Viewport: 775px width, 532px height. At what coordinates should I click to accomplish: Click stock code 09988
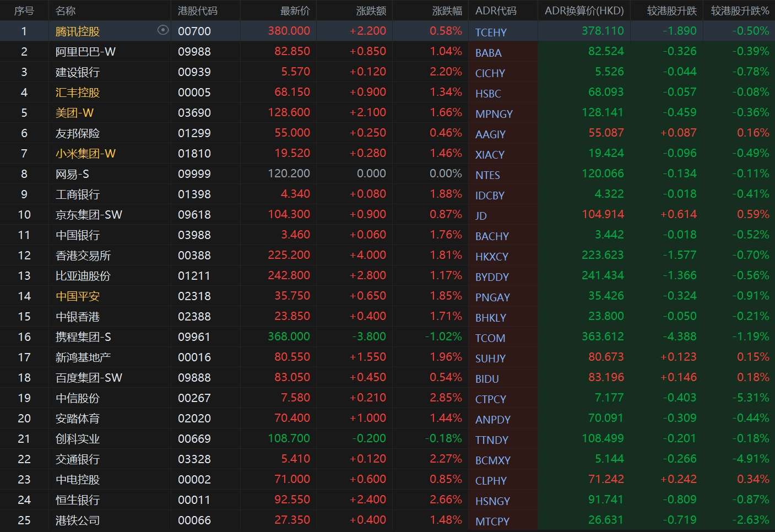coord(194,52)
